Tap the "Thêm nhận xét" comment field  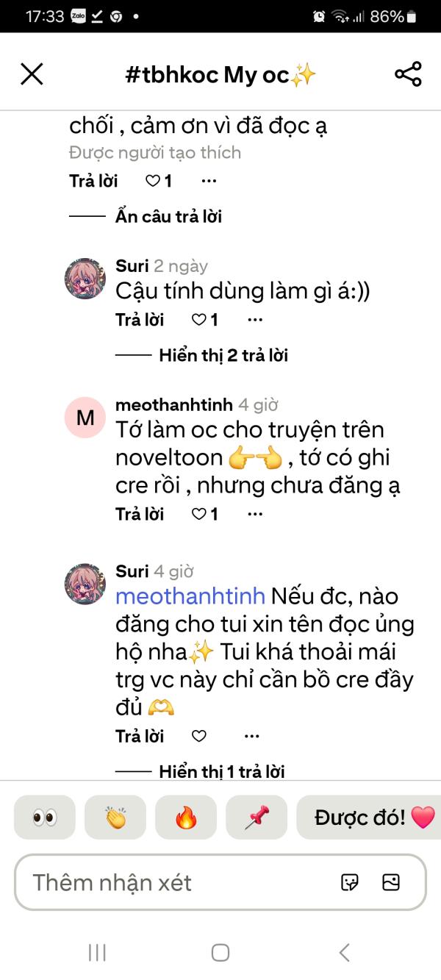point(176,882)
